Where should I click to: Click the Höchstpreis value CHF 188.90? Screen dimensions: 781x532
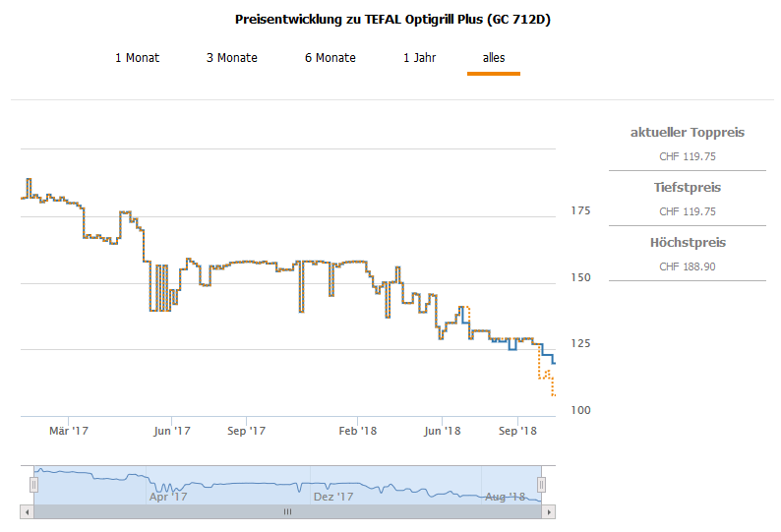(x=687, y=266)
